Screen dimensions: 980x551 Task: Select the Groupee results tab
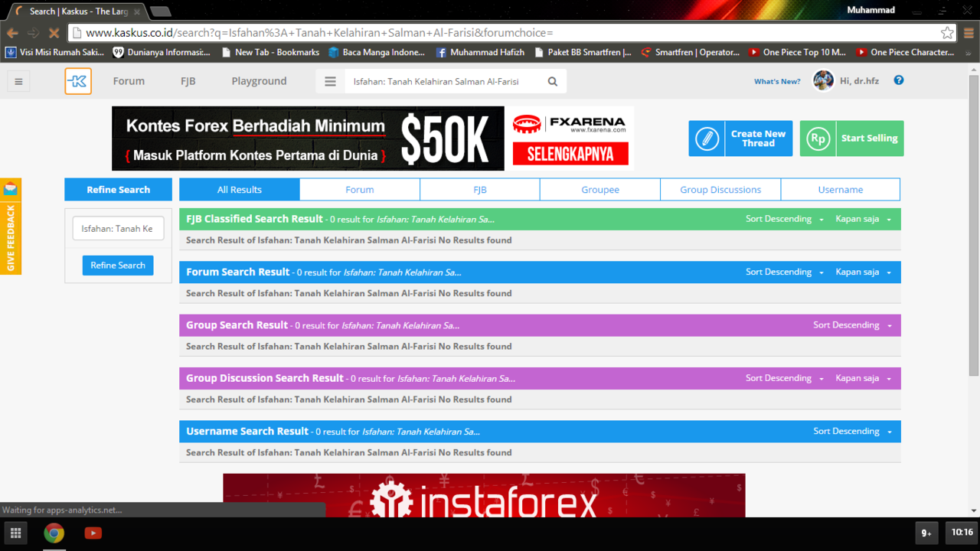click(x=600, y=190)
